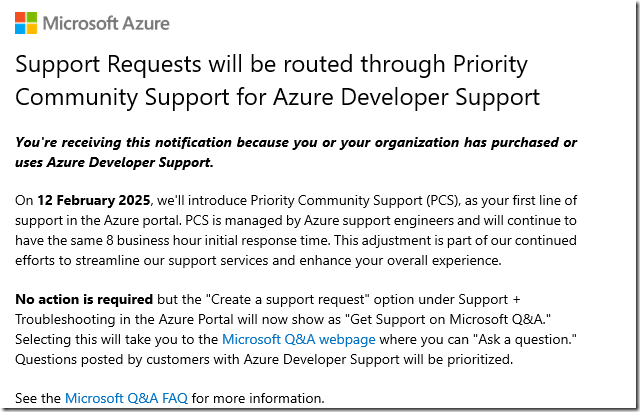This screenshot has height=412, width=640.
Task: Click the italic 'You're receiving this notification' line
Action: [296, 142]
